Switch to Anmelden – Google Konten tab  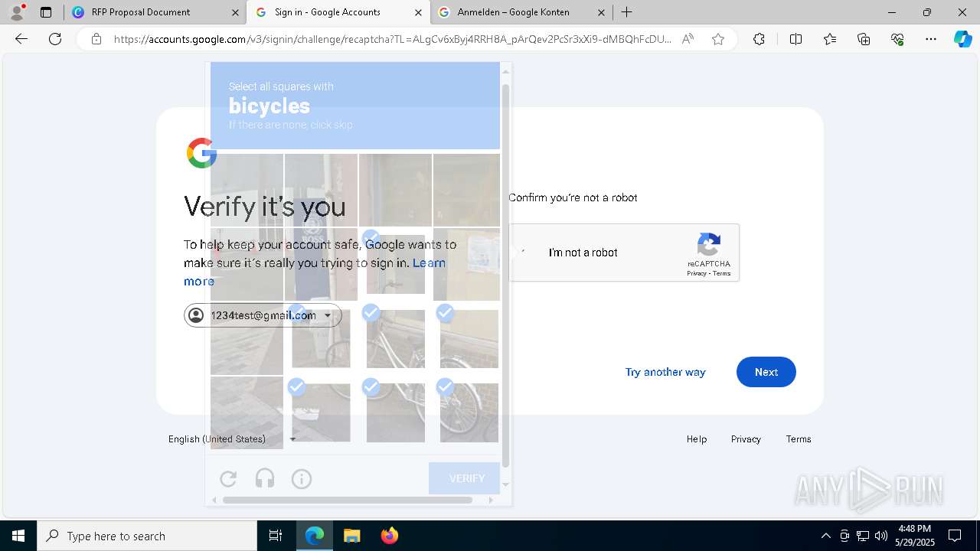click(521, 12)
